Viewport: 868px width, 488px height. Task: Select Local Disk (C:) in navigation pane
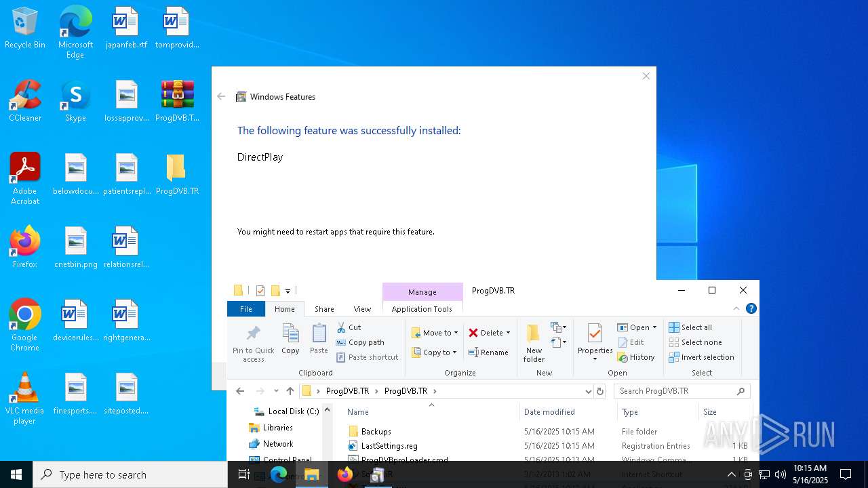pos(285,411)
